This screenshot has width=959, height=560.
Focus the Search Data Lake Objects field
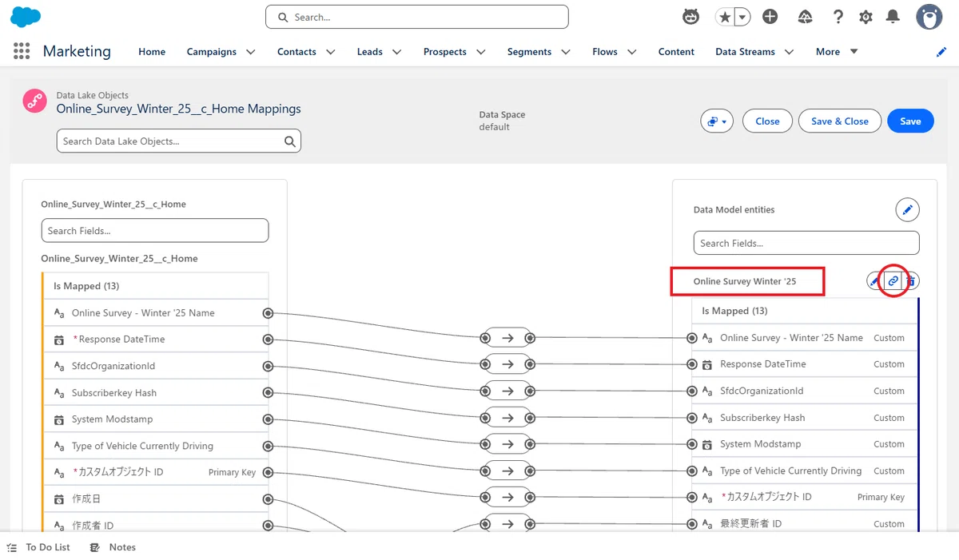(178, 141)
